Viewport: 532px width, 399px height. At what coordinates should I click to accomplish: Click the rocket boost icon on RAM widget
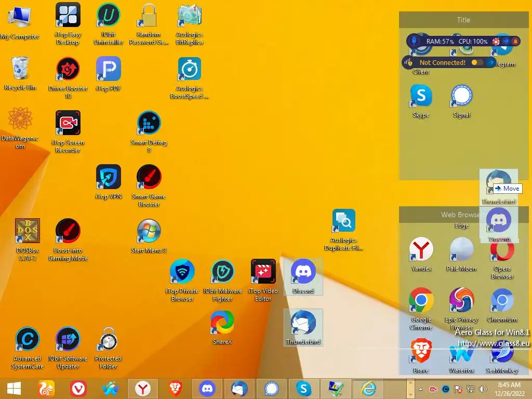414,41
